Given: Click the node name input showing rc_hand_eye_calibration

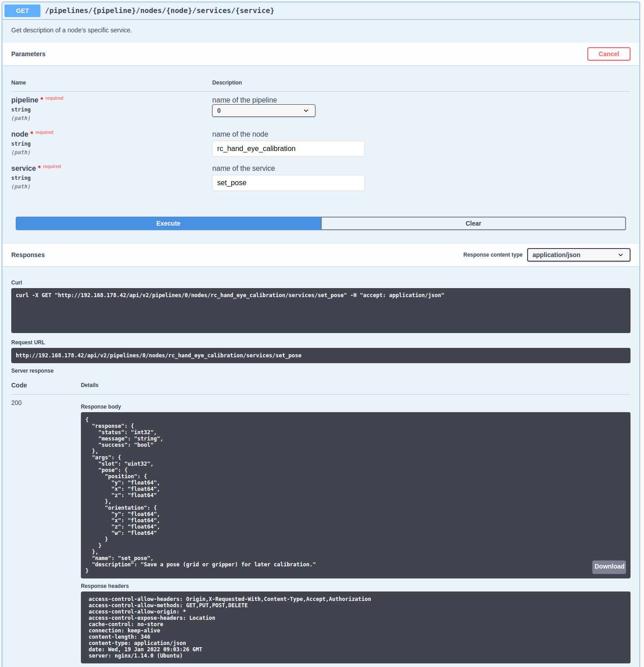Looking at the screenshot, I should tap(288, 149).
